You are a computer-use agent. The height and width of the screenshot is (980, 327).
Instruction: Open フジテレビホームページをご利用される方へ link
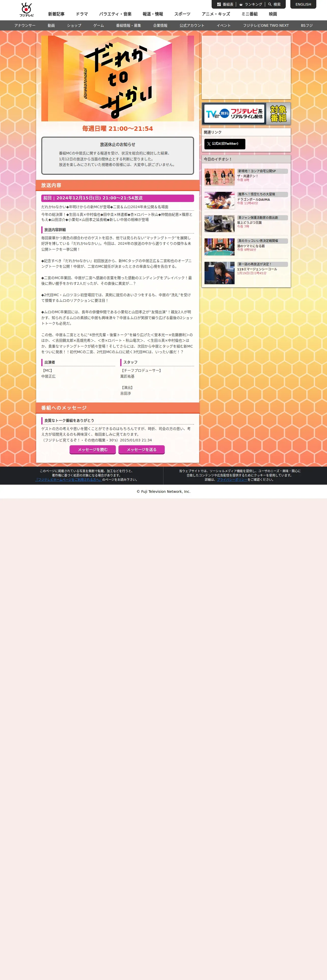[x=68, y=479]
